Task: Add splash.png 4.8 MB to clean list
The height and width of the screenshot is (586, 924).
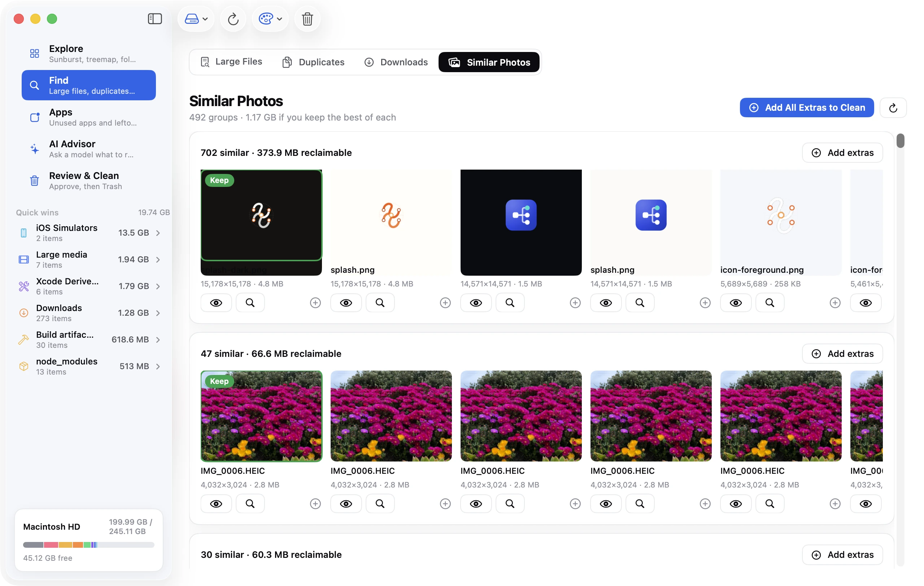Action: pyautogui.click(x=445, y=303)
